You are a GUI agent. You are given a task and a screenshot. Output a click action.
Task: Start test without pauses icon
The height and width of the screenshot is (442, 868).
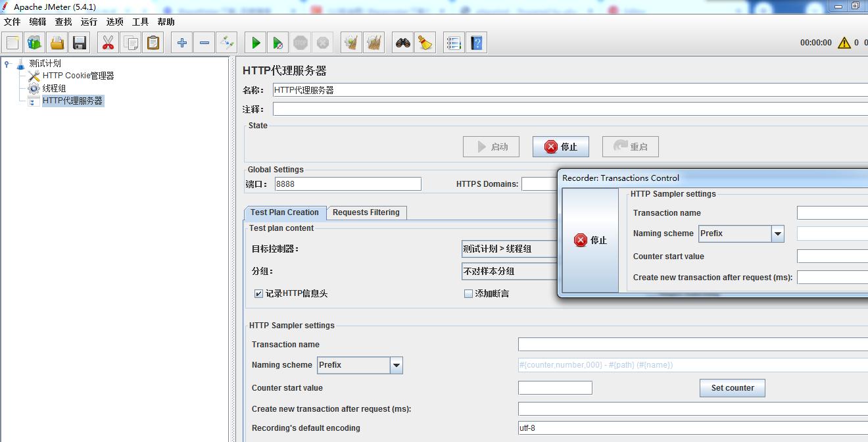278,43
